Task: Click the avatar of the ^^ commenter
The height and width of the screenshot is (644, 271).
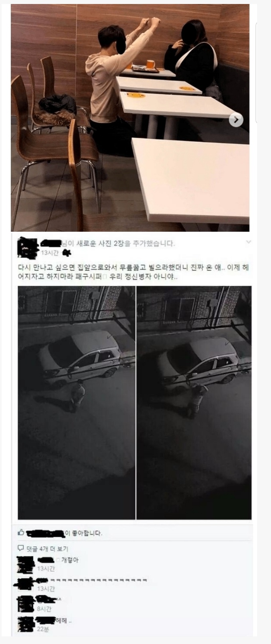Action: pos(26,604)
